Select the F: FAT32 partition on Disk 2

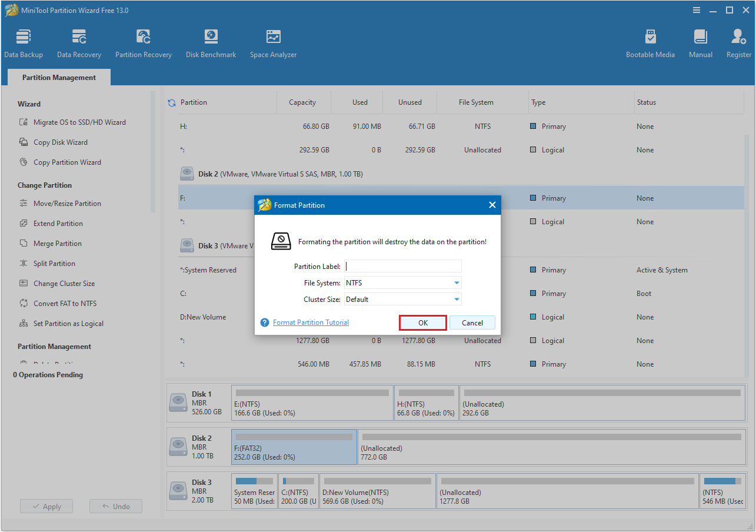click(294, 447)
